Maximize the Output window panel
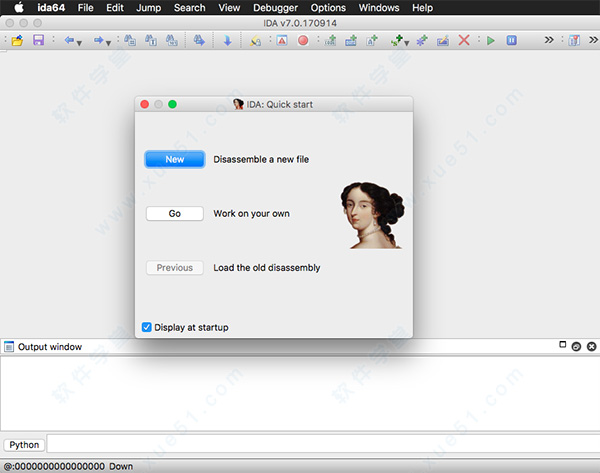The image size is (600, 473). click(x=562, y=344)
